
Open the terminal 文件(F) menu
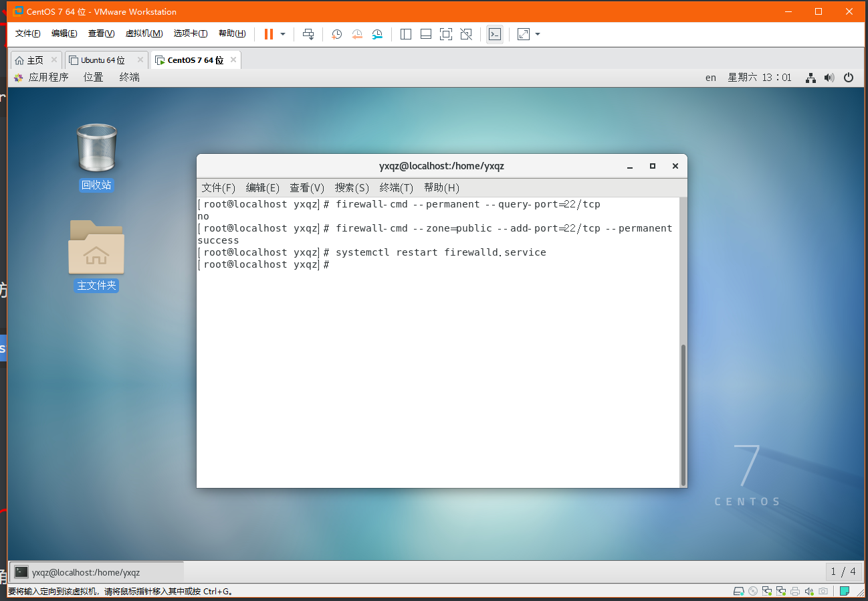pos(219,188)
